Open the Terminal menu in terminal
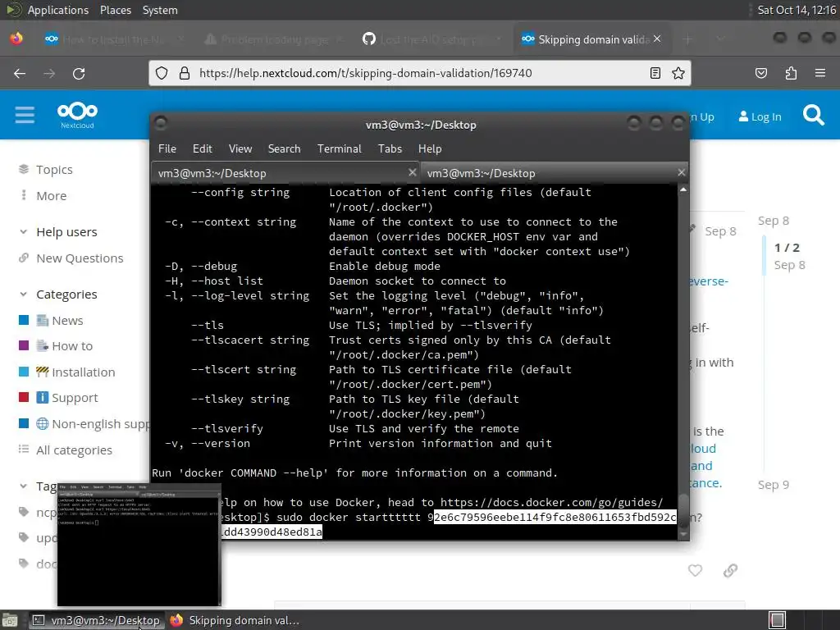The width and height of the screenshot is (840, 630). pos(339,148)
